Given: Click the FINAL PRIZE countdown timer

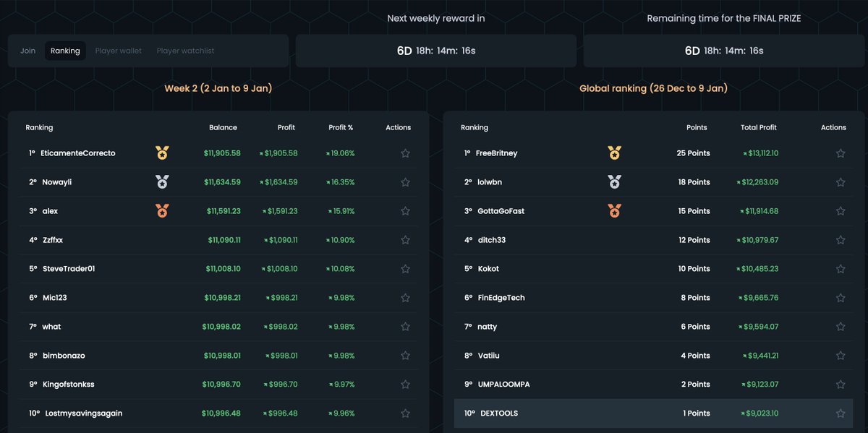Looking at the screenshot, I should (x=724, y=51).
